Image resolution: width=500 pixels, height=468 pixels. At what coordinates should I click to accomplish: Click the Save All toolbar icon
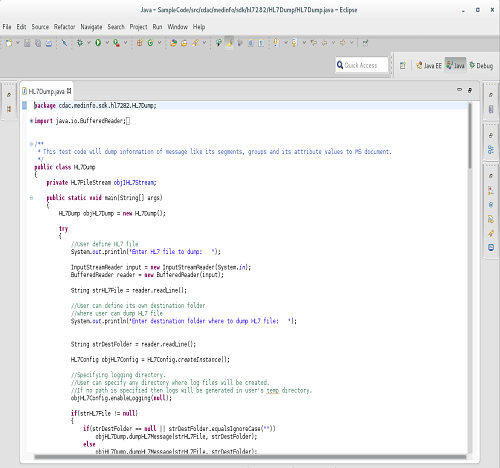coord(38,43)
